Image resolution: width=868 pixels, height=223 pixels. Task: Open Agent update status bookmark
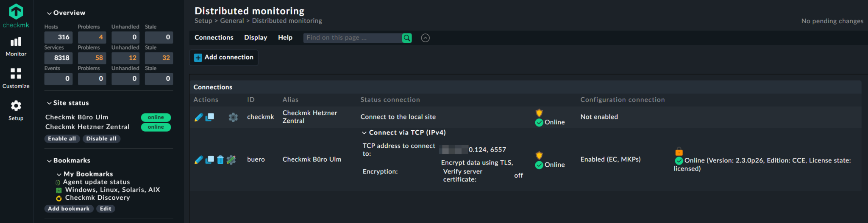point(97,182)
